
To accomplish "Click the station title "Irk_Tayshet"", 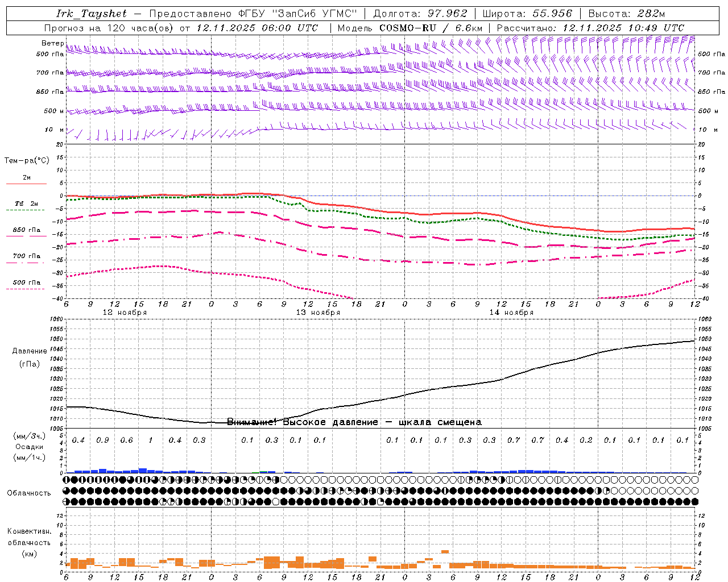I will click(92, 14).
